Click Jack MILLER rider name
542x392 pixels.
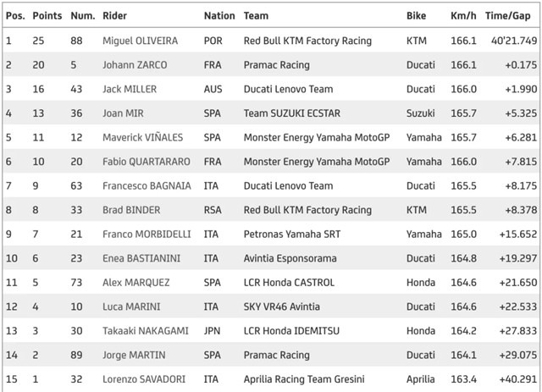(x=130, y=89)
